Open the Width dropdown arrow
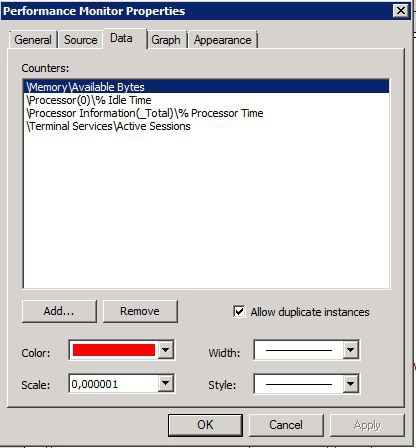 point(350,350)
